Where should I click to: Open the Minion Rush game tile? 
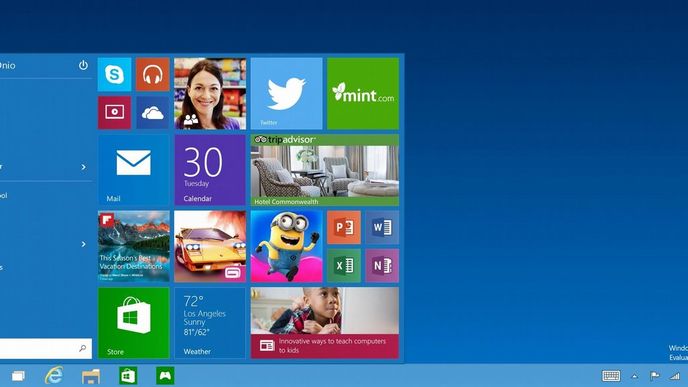(x=287, y=246)
